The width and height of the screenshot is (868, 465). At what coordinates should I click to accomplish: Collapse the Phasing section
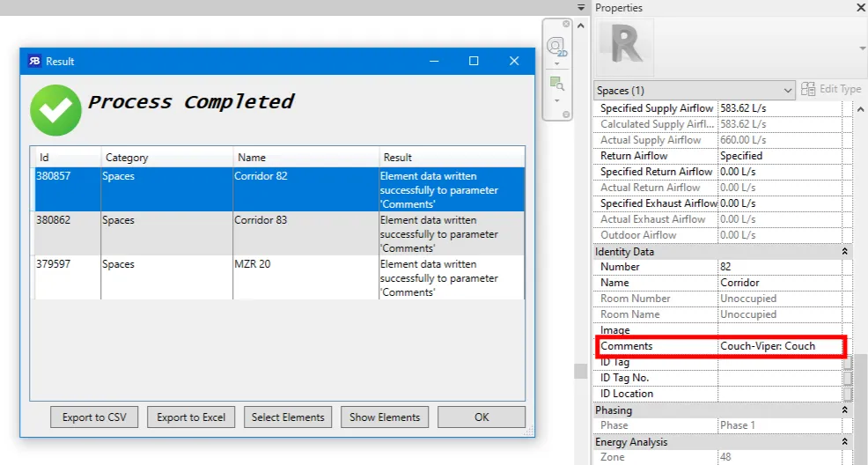[x=845, y=410]
